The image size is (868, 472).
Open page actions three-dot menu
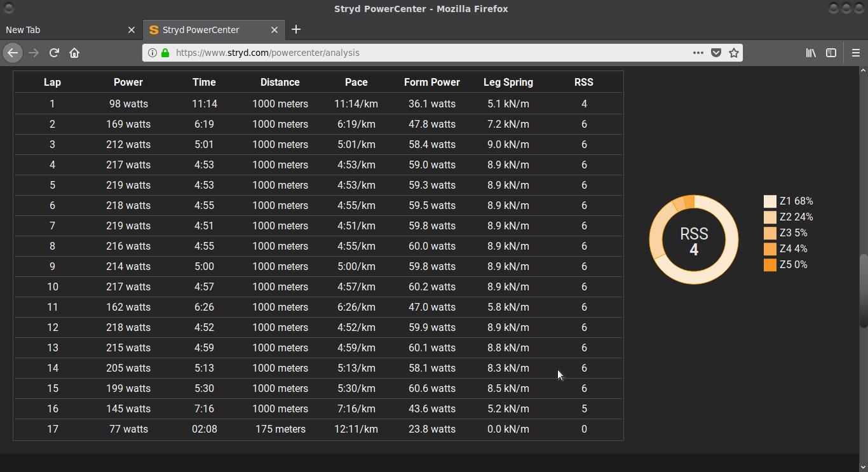(698, 53)
